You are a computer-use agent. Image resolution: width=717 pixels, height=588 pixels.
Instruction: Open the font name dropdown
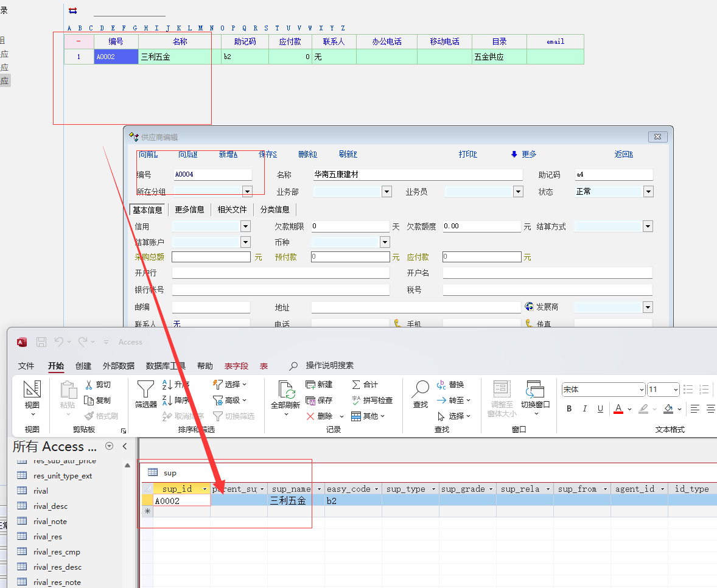coord(642,390)
